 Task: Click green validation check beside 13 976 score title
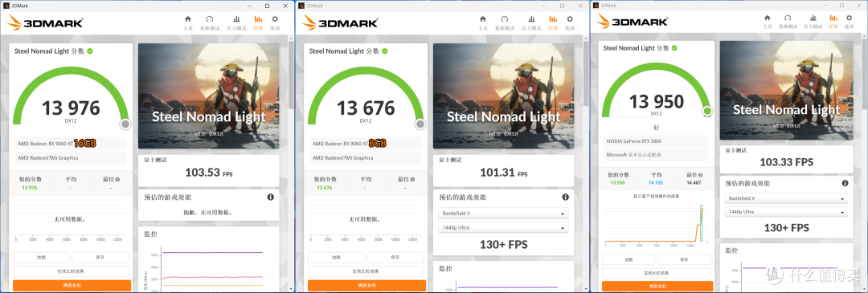coord(90,51)
